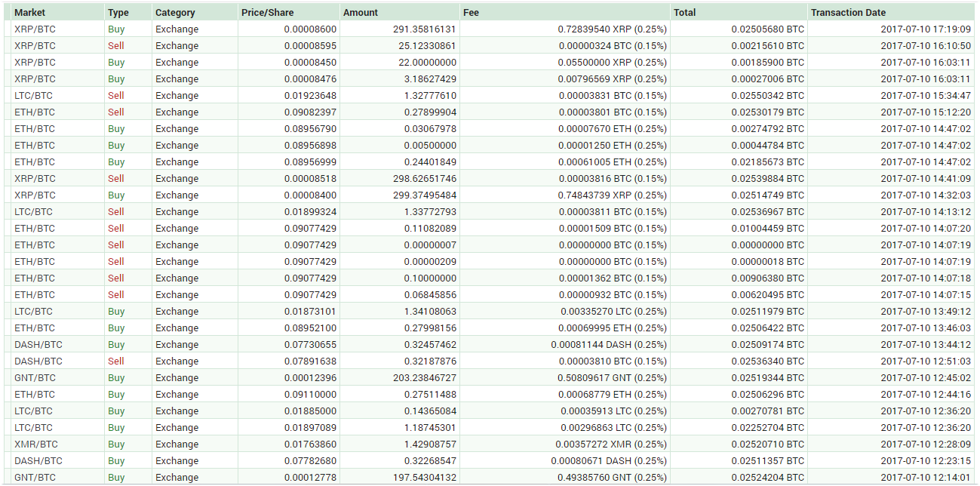Click the fee 0.00335270 LTC (0.25%)
Image resolution: width=980 pixels, height=486 pixels.
[613, 311]
